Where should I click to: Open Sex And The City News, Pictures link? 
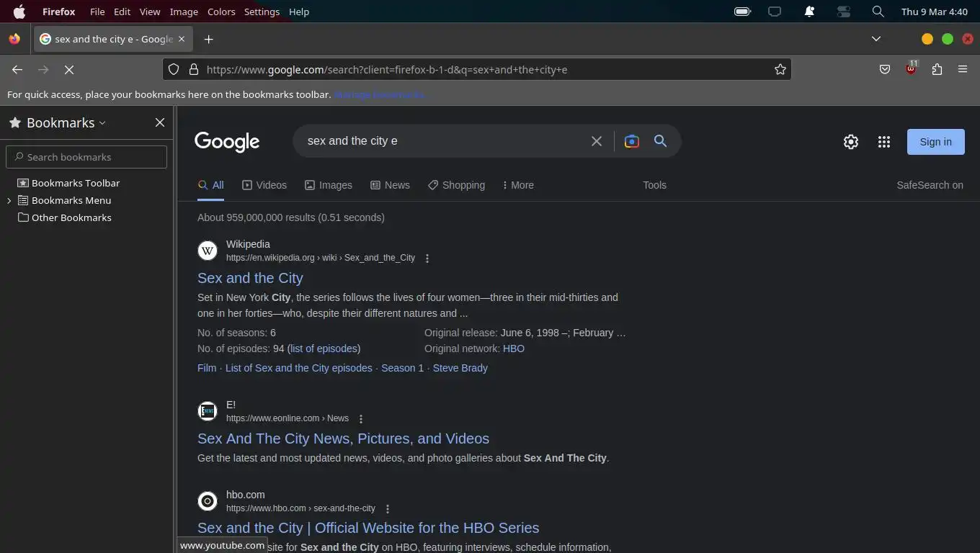[x=343, y=439]
